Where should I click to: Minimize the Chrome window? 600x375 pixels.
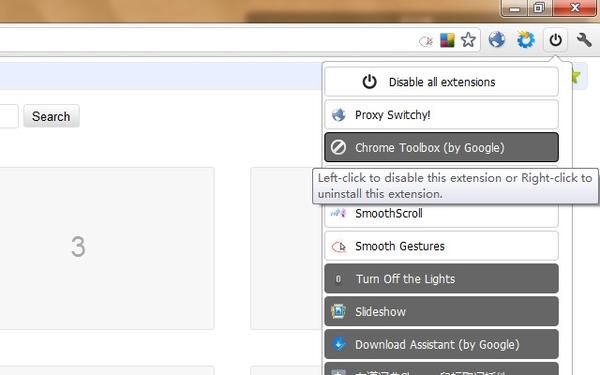point(515,8)
